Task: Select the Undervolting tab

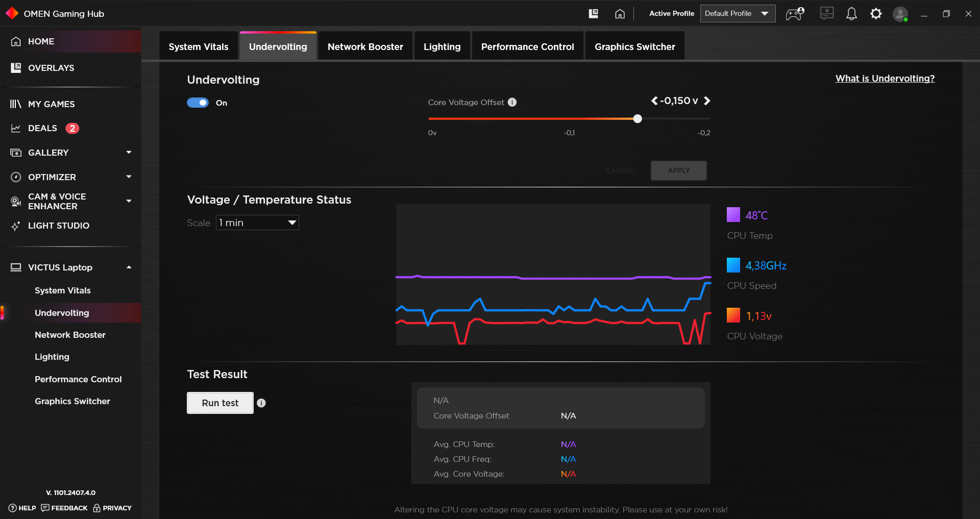Action: click(278, 46)
